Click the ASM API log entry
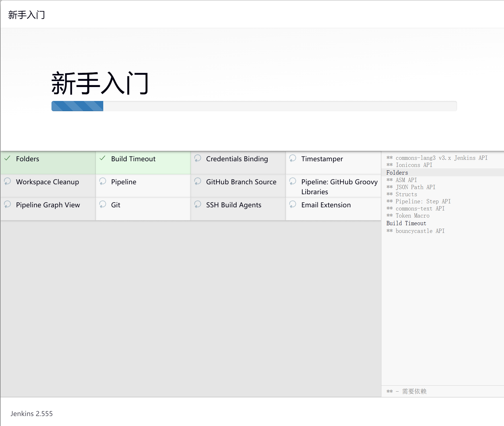 tap(402, 180)
